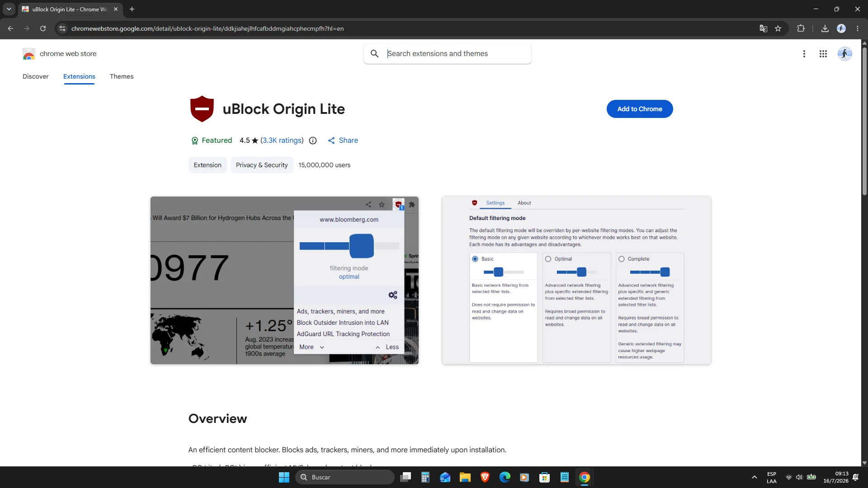Select the Extensions tab
Screen dimensions: 868x488
(79, 76)
